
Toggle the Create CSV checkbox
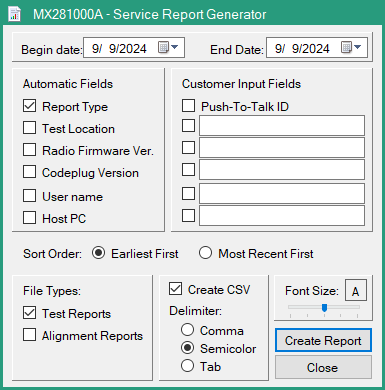[176, 289]
